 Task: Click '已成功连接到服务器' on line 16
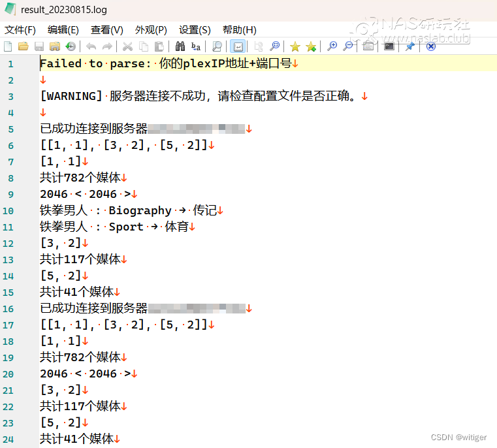94,308
